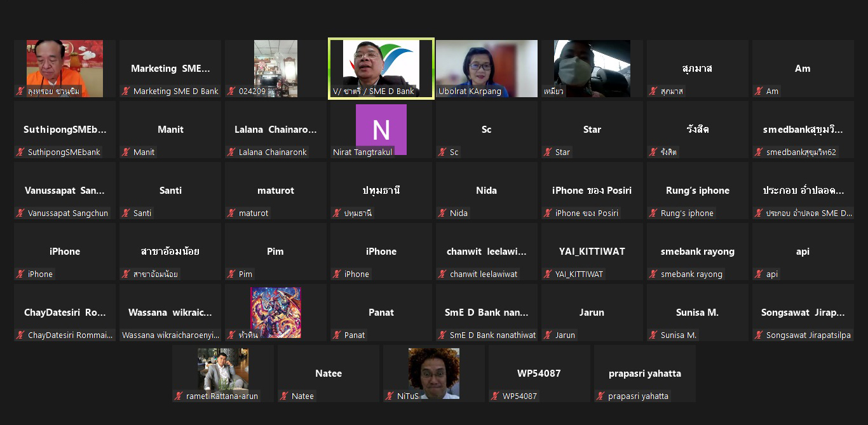Viewport: 868px width, 425px height.
Task: Click Pim's muted microphone icon
Action: point(231,274)
